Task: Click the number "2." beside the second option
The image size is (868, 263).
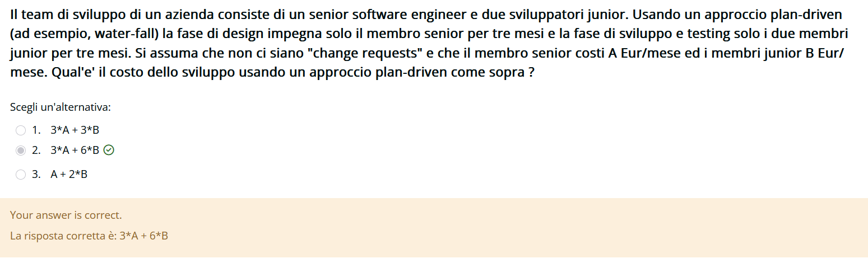Action: coord(36,150)
